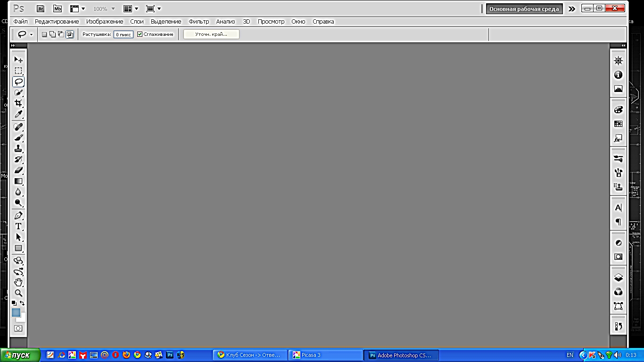Select the Dodge tool
This screenshot has width=644, height=362.
(x=18, y=203)
